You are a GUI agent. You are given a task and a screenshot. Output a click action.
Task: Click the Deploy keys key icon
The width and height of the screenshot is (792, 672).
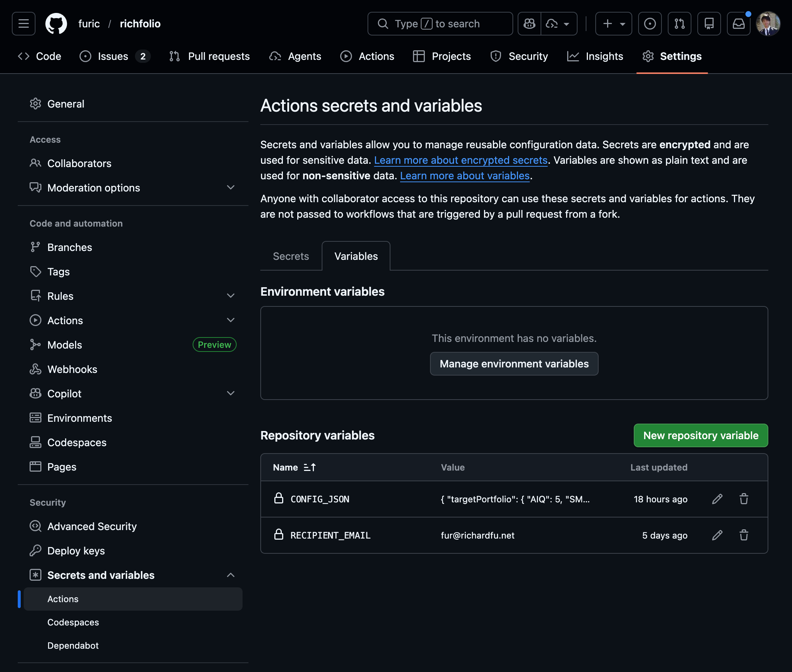(x=35, y=550)
